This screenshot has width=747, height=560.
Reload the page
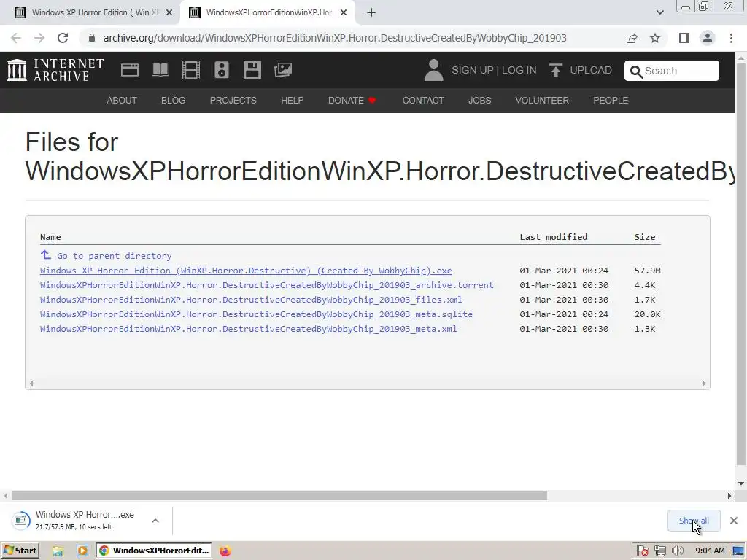[63, 38]
